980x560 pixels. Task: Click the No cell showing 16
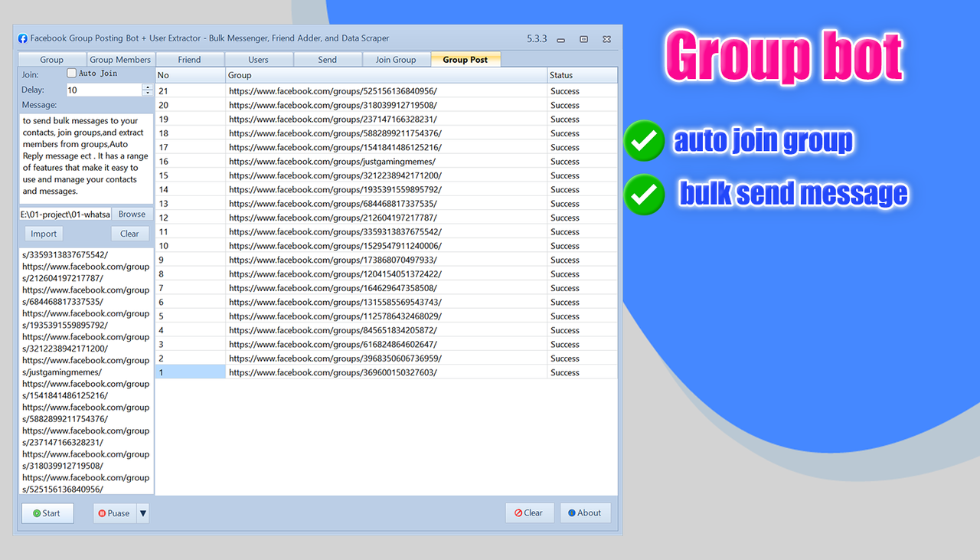coord(191,162)
